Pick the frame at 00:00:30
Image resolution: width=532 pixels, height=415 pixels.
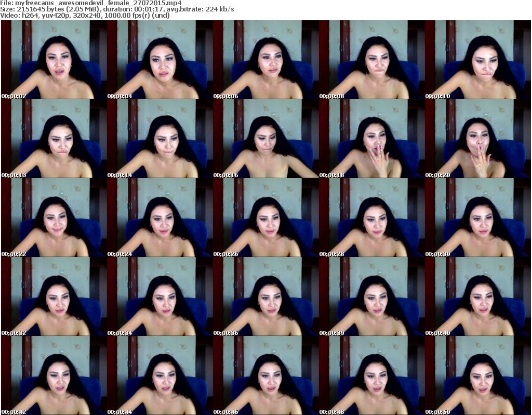pyautogui.click(x=478, y=218)
